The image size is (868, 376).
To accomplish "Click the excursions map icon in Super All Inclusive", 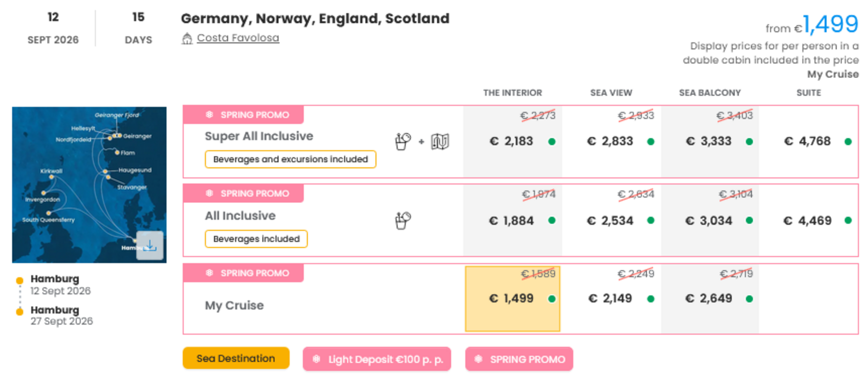I will (x=440, y=141).
